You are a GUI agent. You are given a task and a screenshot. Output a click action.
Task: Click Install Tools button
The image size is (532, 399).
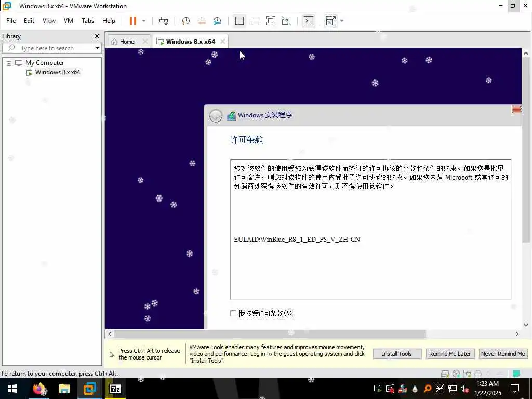[x=397, y=354]
